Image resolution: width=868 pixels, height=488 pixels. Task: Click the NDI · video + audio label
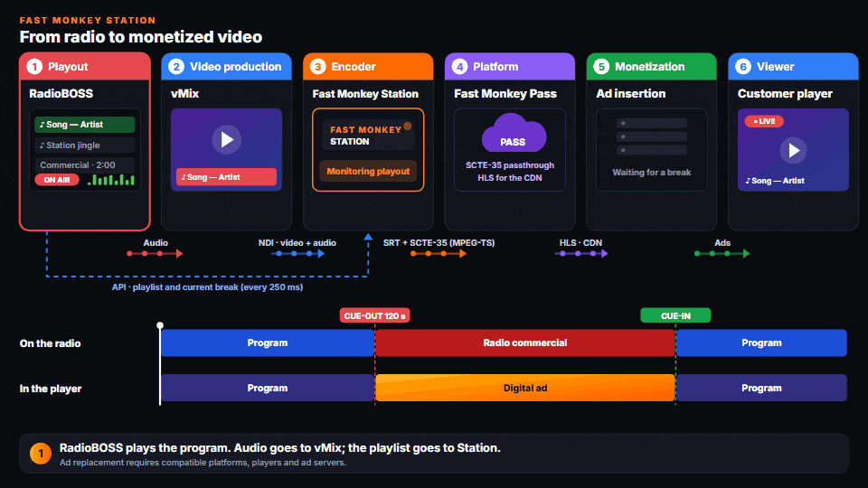(297, 243)
